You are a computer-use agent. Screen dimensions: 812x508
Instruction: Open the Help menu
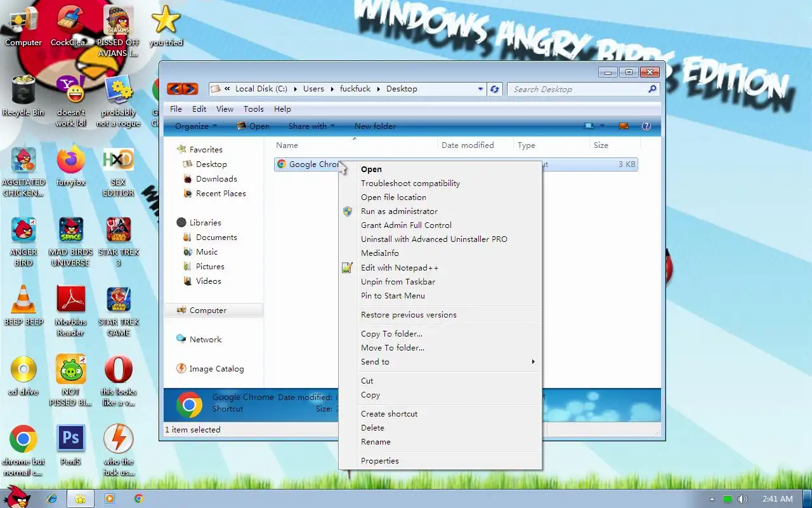coord(282,109)
